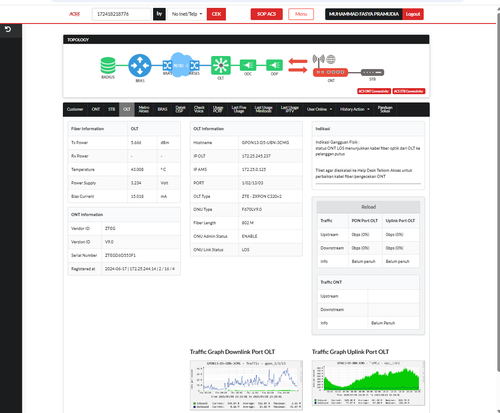Click the wireless antenna icon above ONT
500x413 pixels.
click(x=318, y=60)
